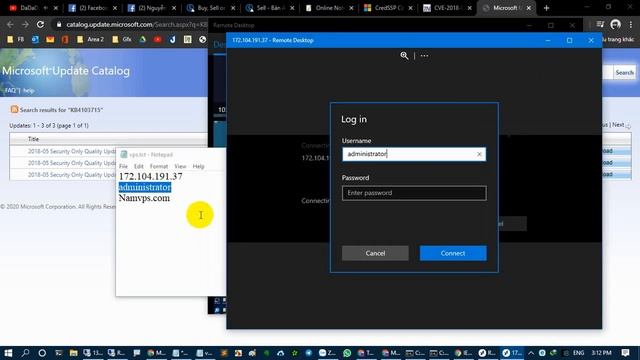Open the clock showing 3:12 PM
Image resolution: width=640 pixels, height=360 pixels.
coord(601,353)
